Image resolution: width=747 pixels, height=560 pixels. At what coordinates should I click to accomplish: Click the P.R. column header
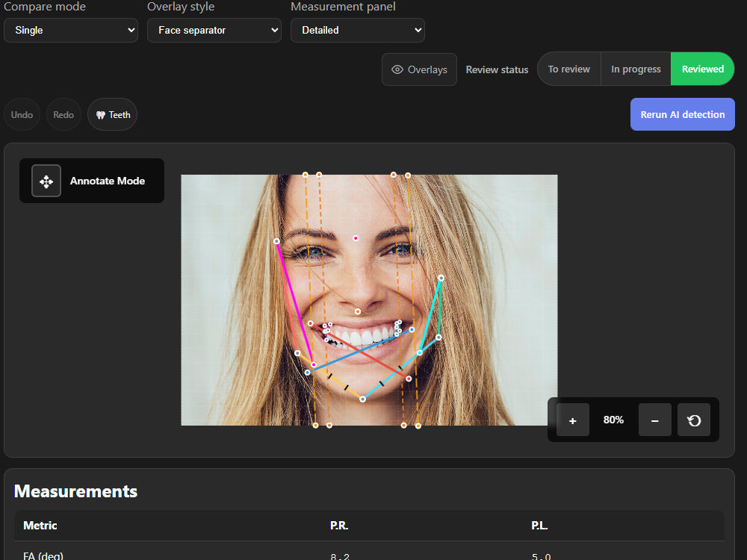(339, 526)
